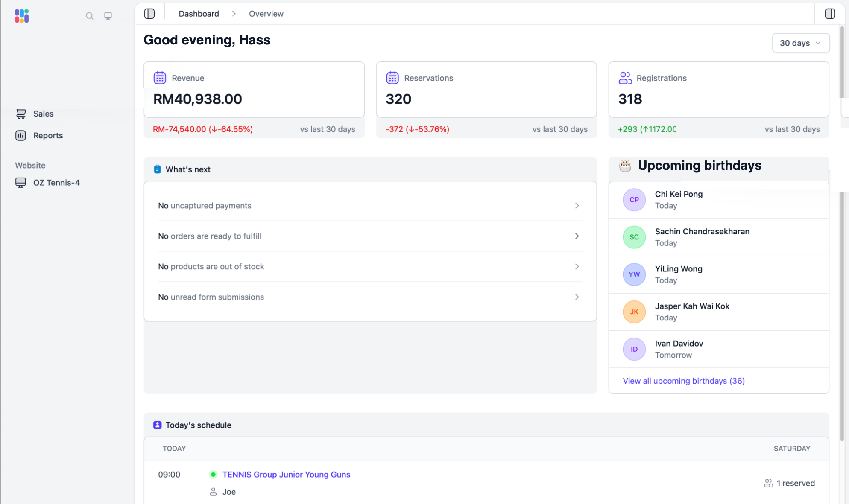Click the 09:00 time entry
This screenshot has width=849, height=504.
click(x=169, y=475)
